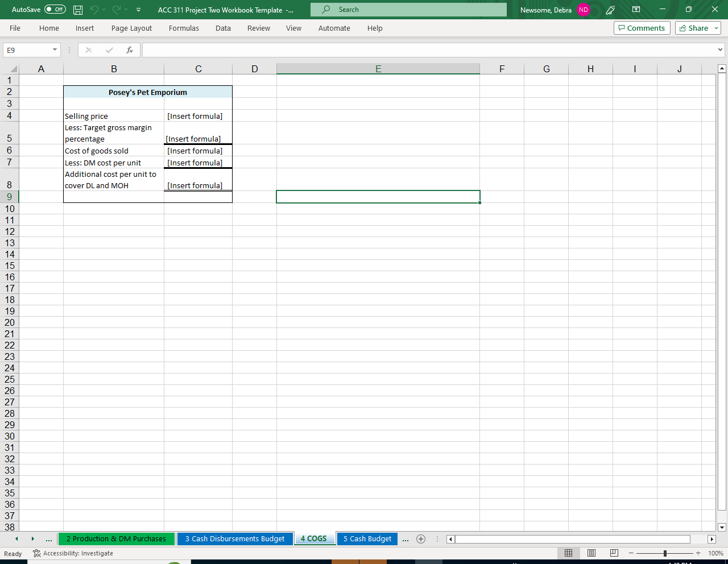Select column E header
Screen dimensions: 728x564
coord(378,69)
